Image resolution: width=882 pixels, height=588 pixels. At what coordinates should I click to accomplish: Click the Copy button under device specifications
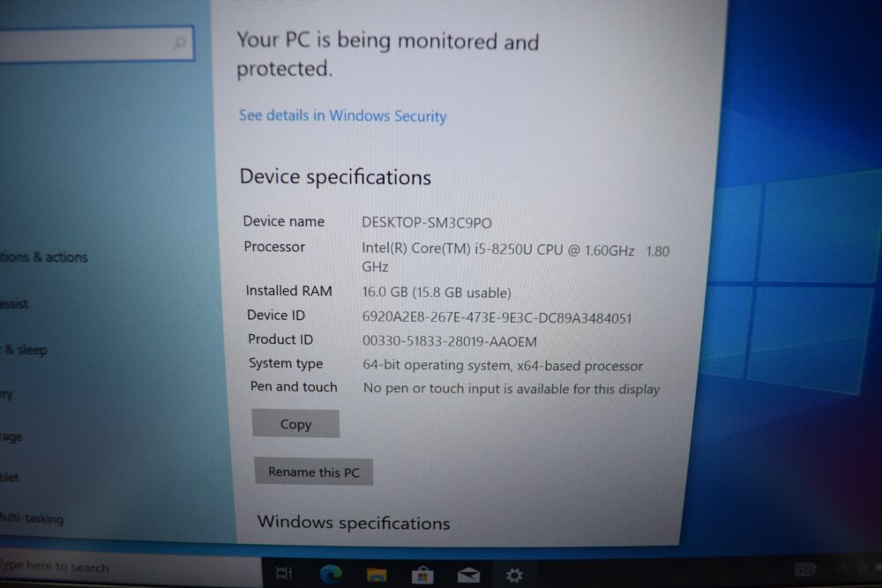pyautogui.click(x=295, y=424)
